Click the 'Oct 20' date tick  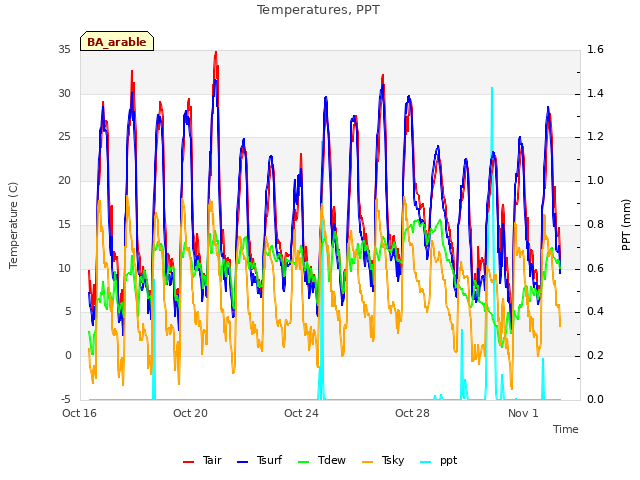tap(191, 413)
